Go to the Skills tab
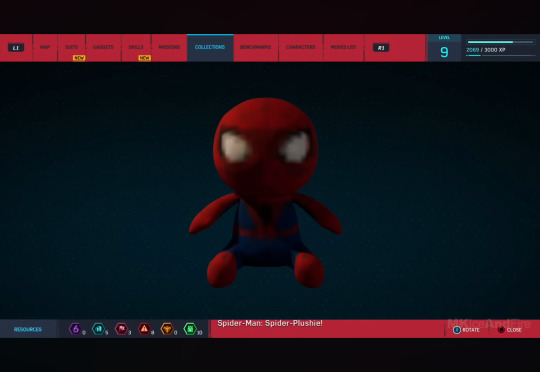The image size is (540, 372). point(136,47)
